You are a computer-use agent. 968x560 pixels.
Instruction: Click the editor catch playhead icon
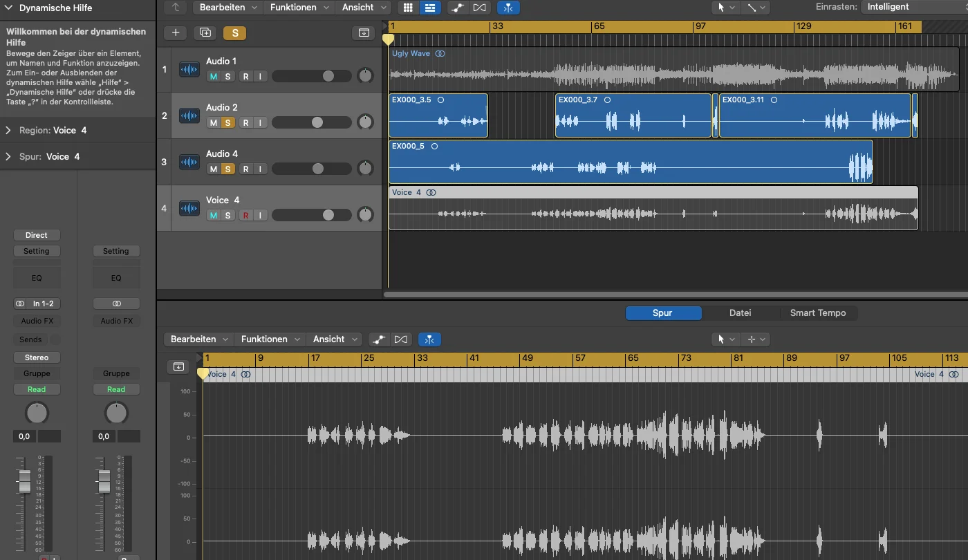pos(429,339)
